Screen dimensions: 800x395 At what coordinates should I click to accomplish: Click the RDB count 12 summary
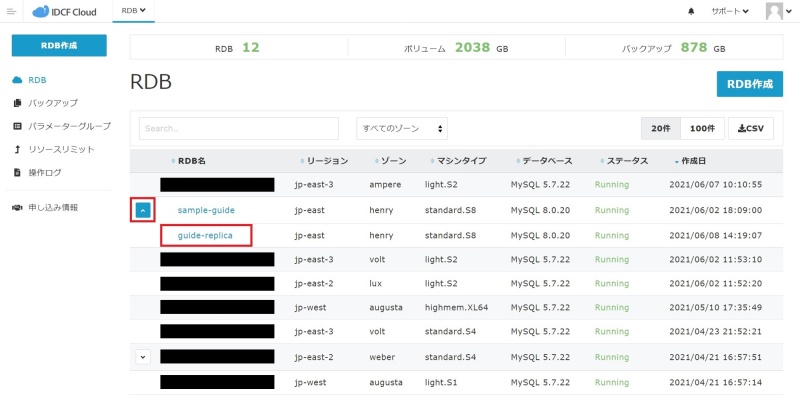pos(237,48)
